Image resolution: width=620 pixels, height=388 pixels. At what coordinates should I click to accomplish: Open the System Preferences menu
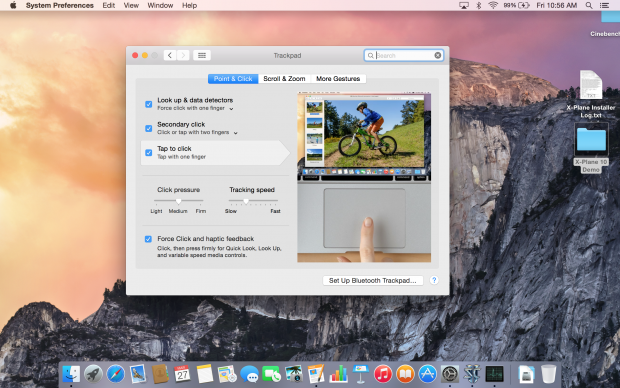(x=60, y=5)
